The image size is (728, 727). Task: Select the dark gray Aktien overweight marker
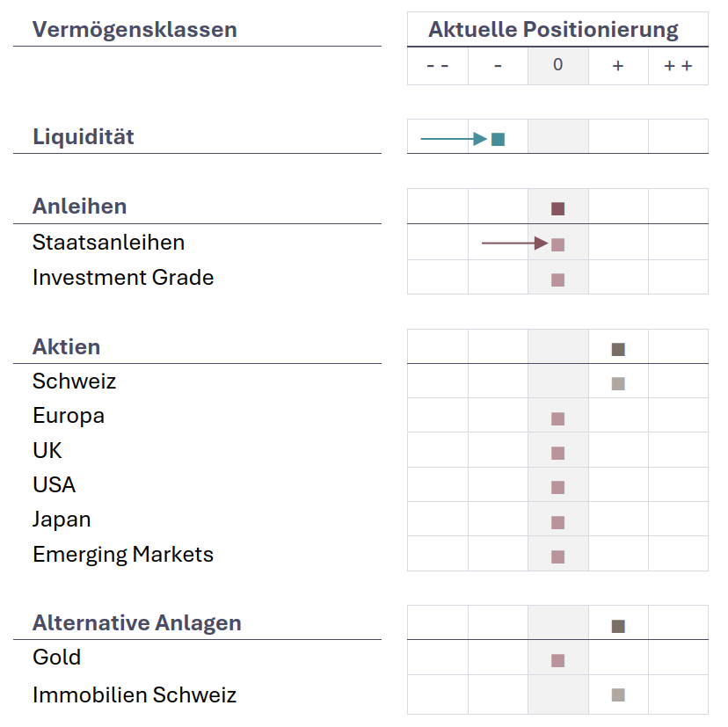(x=618, y=349)
